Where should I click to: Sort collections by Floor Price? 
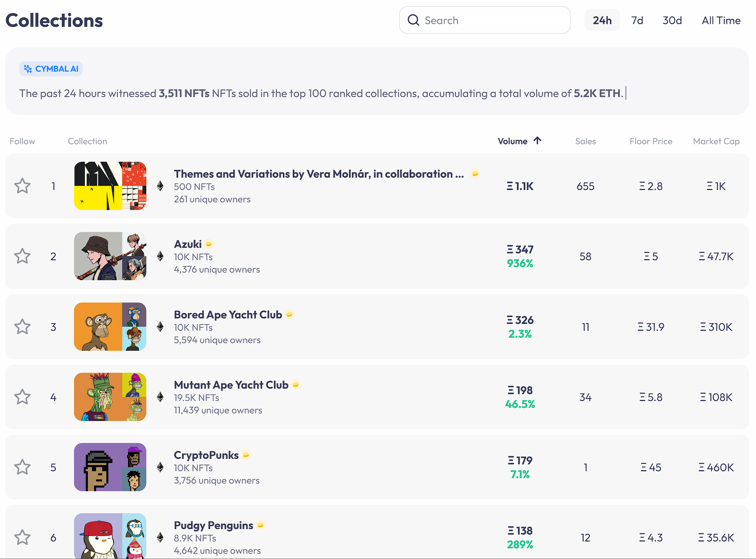651,141
